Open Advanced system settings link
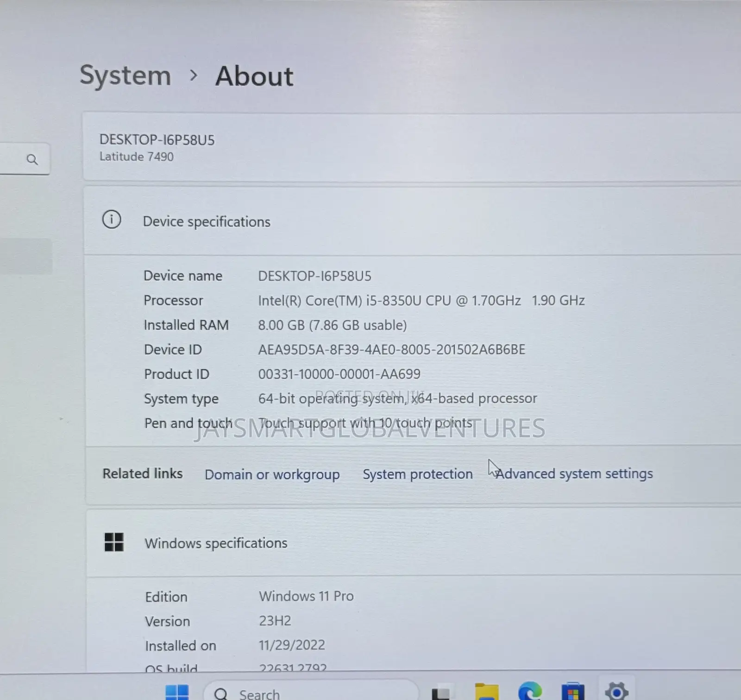Viewport: 741px width, 700px height. click(574, 473)
